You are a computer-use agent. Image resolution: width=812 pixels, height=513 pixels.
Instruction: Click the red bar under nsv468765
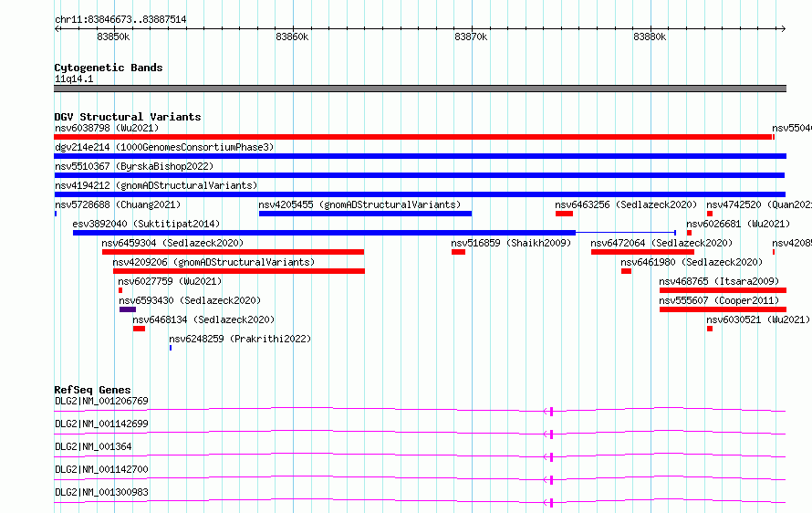click(x=723, y=290)
